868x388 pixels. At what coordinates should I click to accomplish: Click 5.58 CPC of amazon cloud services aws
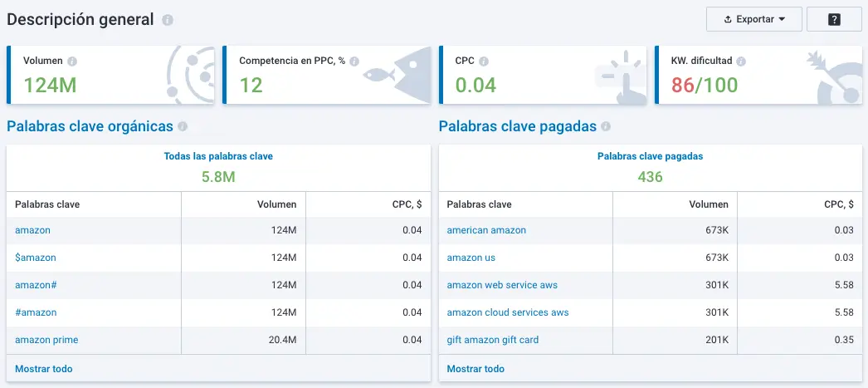[844, 312]
